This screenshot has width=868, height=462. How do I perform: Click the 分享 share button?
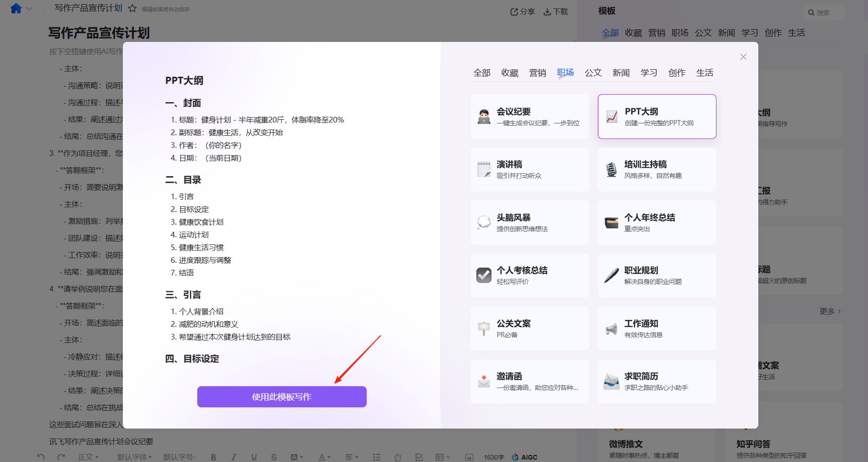click(522, 12)
